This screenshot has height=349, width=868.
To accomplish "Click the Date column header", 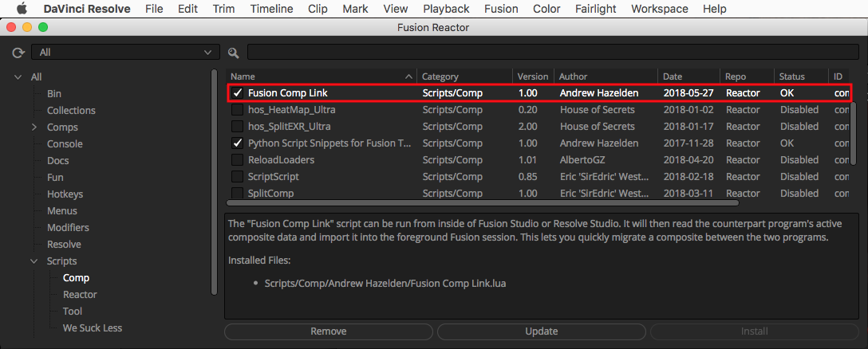I will coord(688,76).
